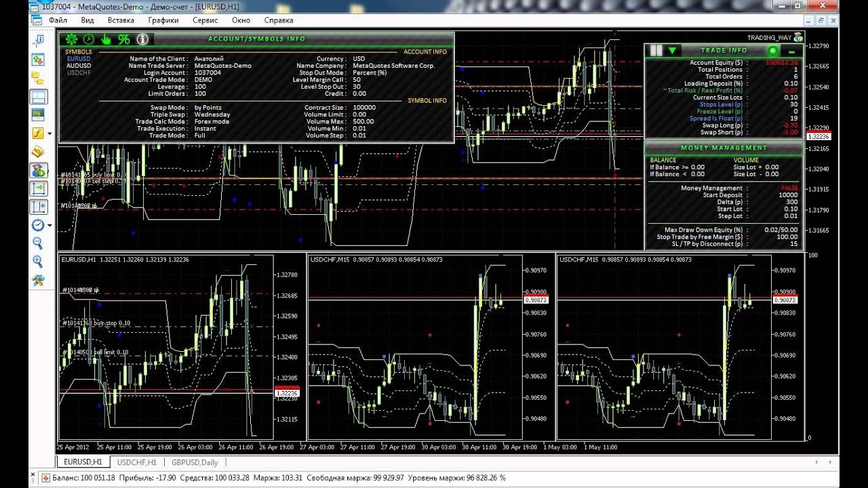Click the Баланс: 100 051.18 status text
868x488 pixels.
pyautogui.click(x=84, y=478)
